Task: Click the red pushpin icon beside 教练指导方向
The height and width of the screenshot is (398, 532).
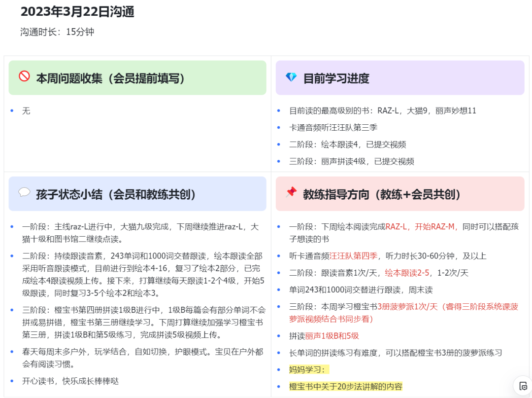Action: [x=291, y=192]
